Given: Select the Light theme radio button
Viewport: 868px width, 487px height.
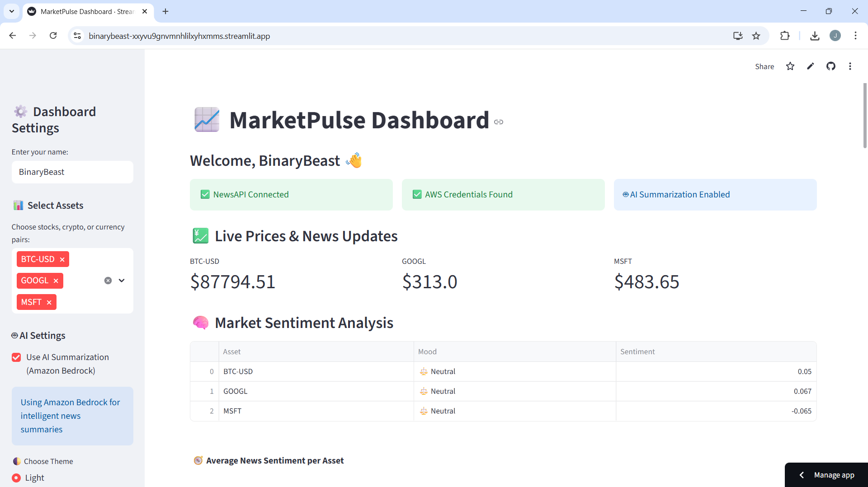Looking at the screenshot, I should [16, 478].
